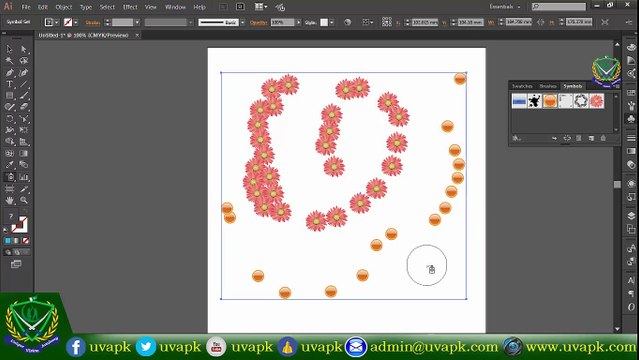Open Symbol Libraries menu in Symbols panel
The height and width of the screenshot is (360, 639).
point(517,138)
